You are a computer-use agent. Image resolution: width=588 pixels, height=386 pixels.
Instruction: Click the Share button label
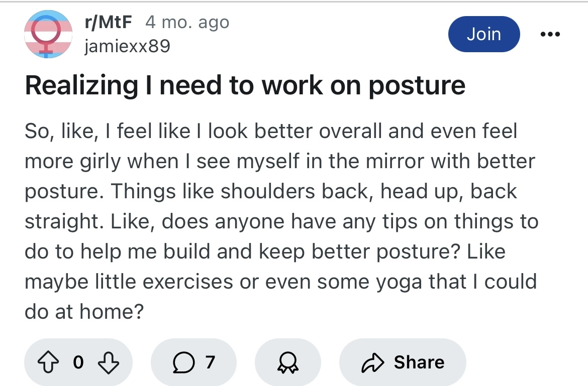pyautogui.click(x=419, y=362)
